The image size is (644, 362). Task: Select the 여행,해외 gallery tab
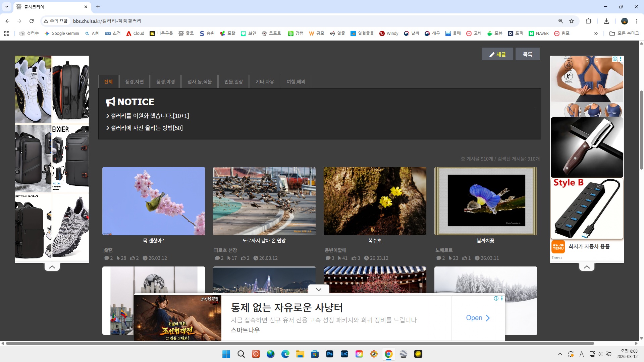[296, 81]
